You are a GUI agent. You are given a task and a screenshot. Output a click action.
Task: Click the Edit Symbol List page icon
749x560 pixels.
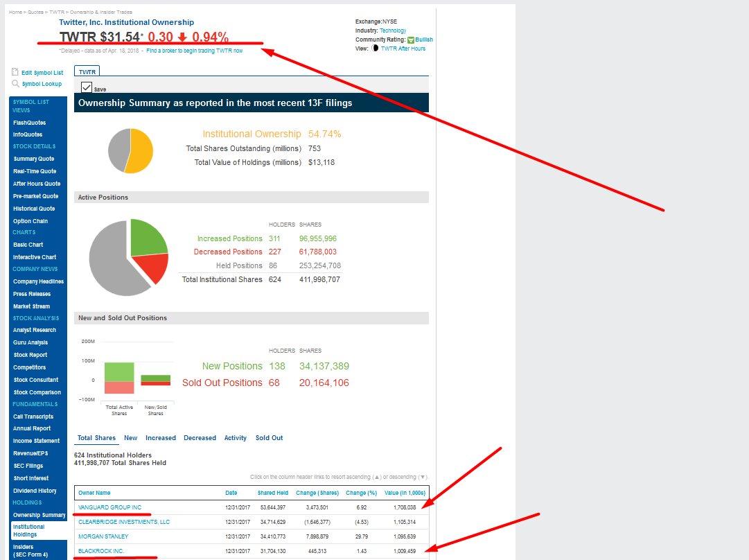tap(15, 72)
